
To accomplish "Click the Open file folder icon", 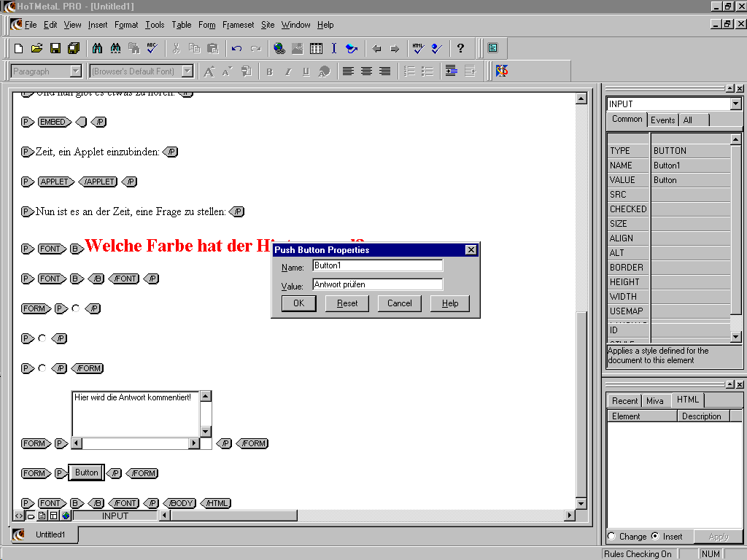I will click(x=36, y=49).
